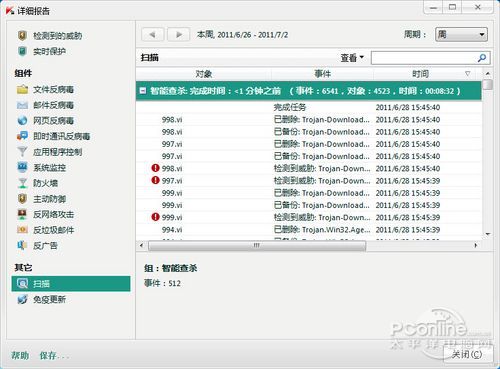This screenshot has width=500, height=369.
Task: Select 文件反病毒 component
Action: 53,89
